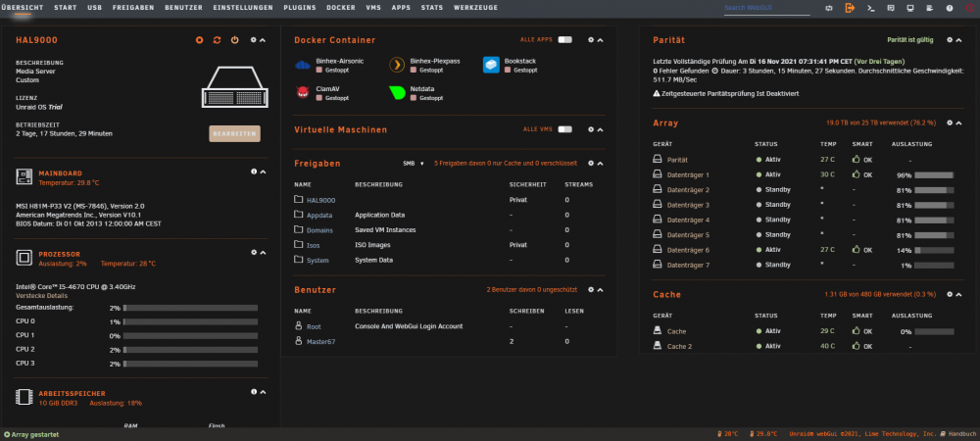Click the language switch icon next to search

(829, 8)
